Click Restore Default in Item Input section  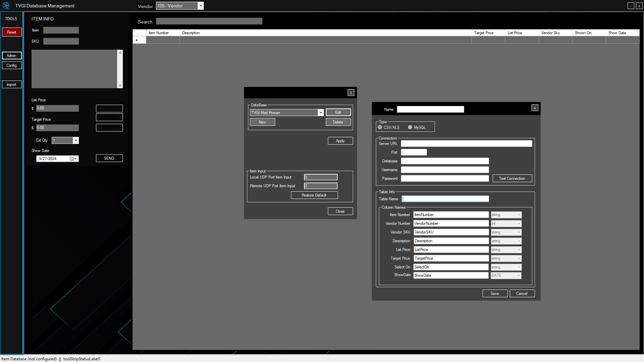click(314, 195)
